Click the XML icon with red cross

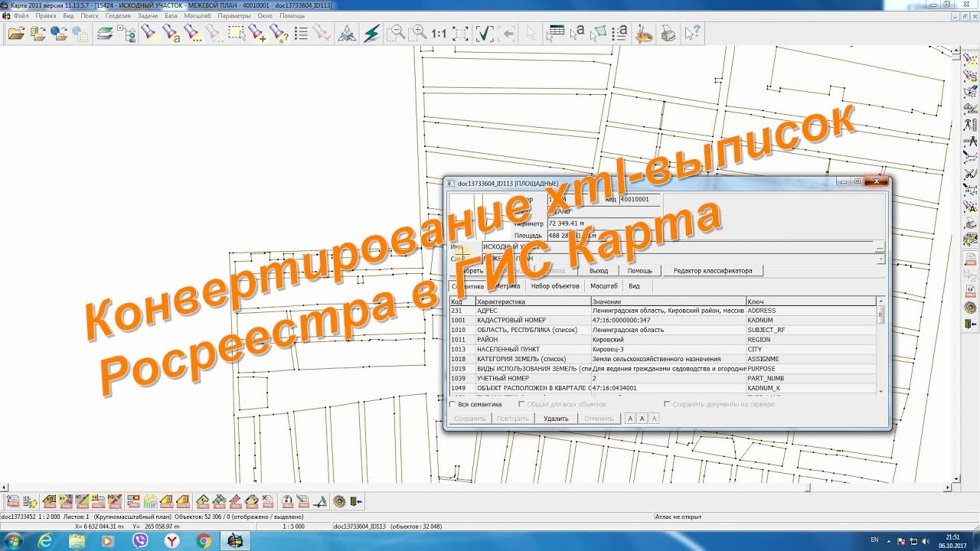pos(268,501)
